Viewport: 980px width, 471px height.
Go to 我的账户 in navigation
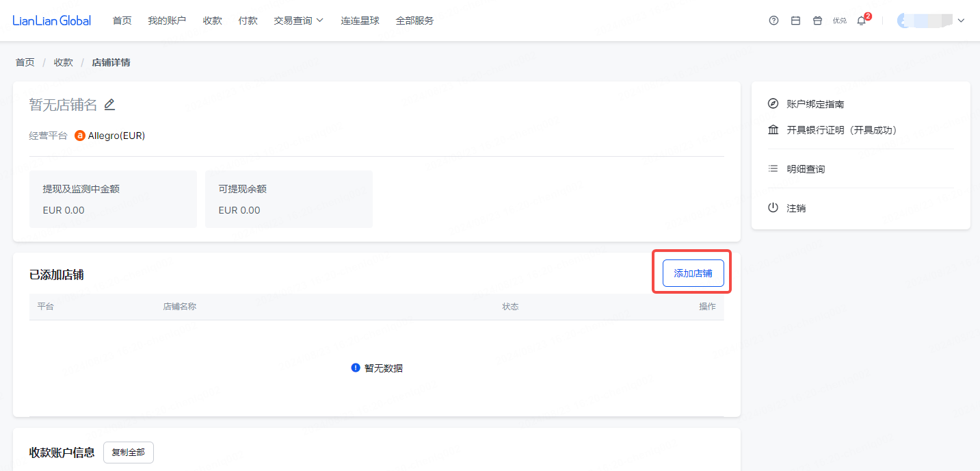pyautogui.click(x=167, y=21)
